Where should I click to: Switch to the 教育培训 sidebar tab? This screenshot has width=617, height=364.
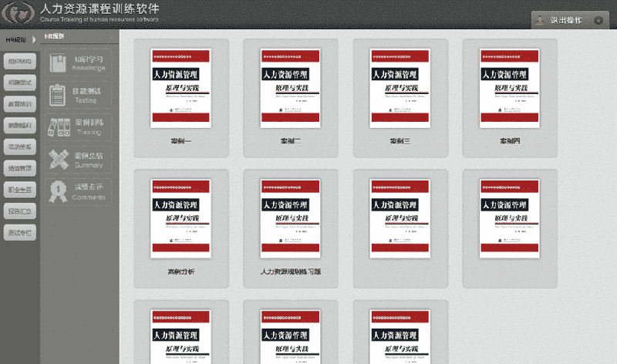coord(20,103)
